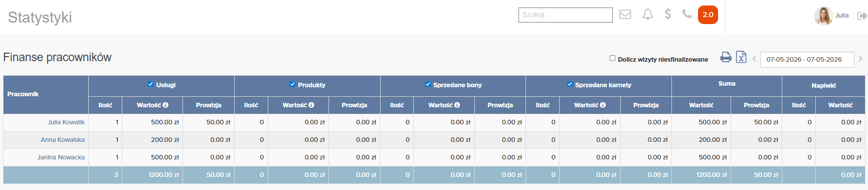Screen dimensions: 868x190
Task: Select Janina Nowacka's 500.00 zł Suma value
Action: pyautogui.click(x=713, y=157)
